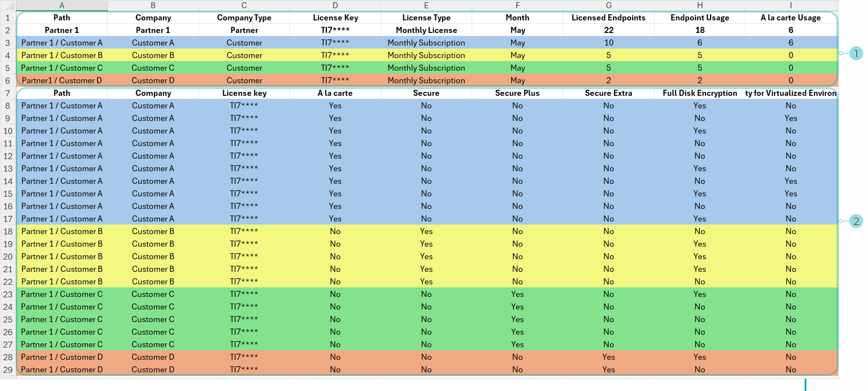The height and width of the screenshot is (391, 868).
Task: Click the Endpoint Usage header cell
Action: point(700,18)
